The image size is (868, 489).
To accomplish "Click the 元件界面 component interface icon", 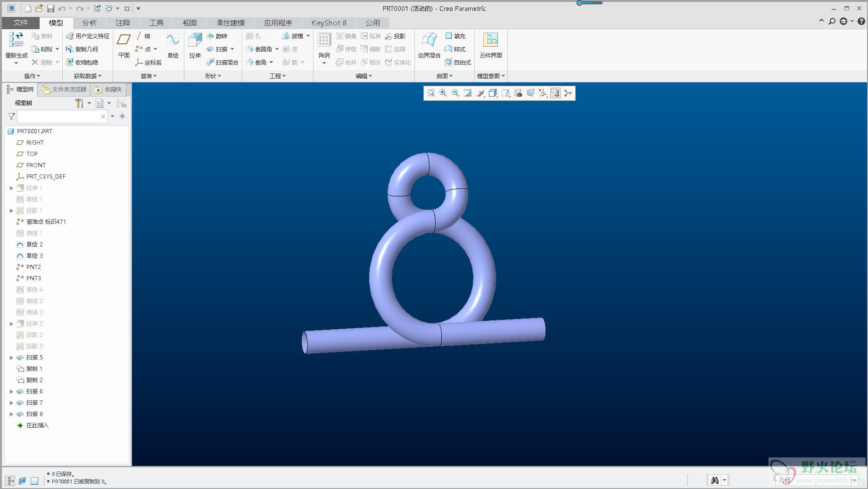I will click(490, 41).
